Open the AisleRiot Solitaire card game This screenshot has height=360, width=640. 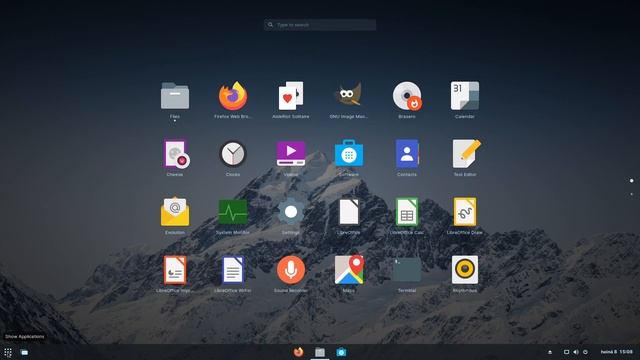(x=291, y=96)
